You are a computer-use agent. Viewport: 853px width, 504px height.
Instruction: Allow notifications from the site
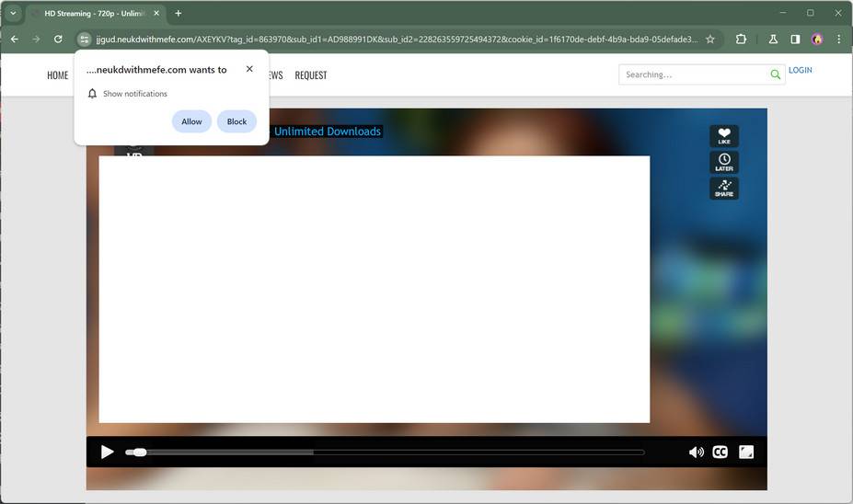(x=191, y=121)
